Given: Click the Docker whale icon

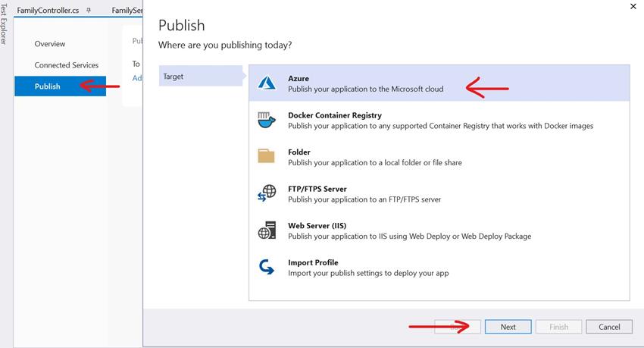Looking at the screenshot, I should coord(266,120).
